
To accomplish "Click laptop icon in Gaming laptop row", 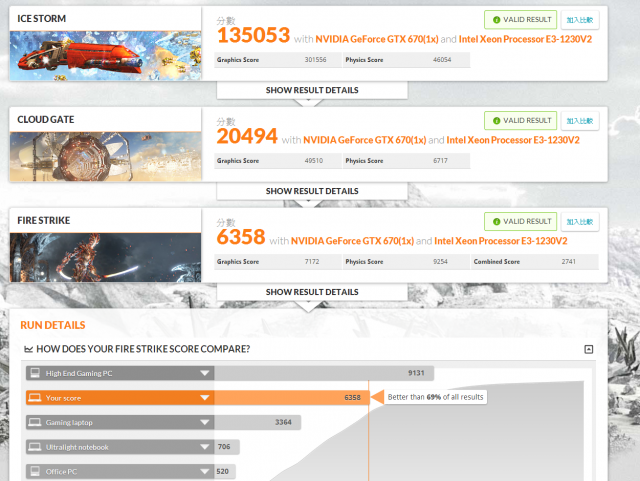I will [35, 422].
